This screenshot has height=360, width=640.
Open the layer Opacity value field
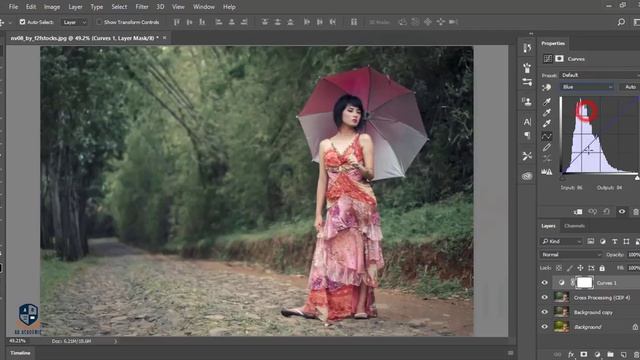(x=633, y=255)
